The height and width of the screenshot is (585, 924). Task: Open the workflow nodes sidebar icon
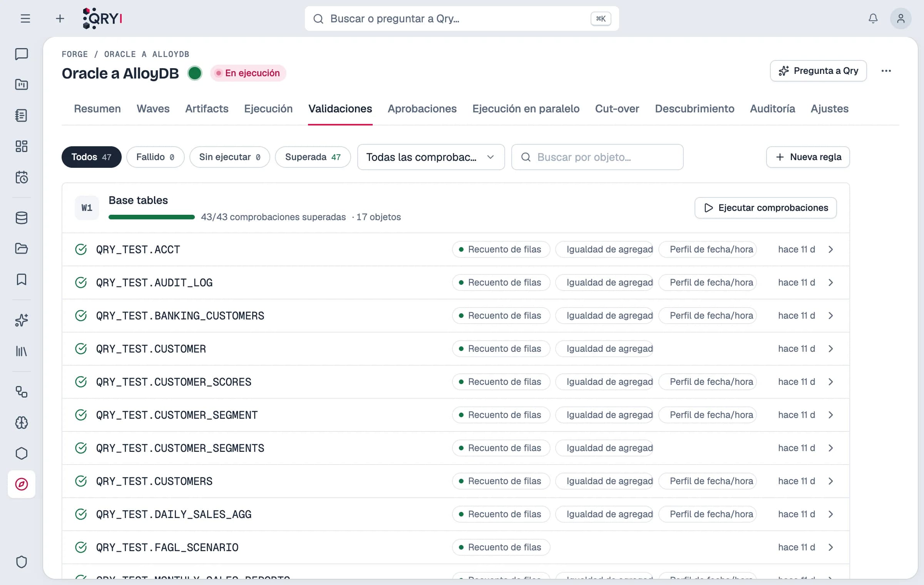pos(22,392)
